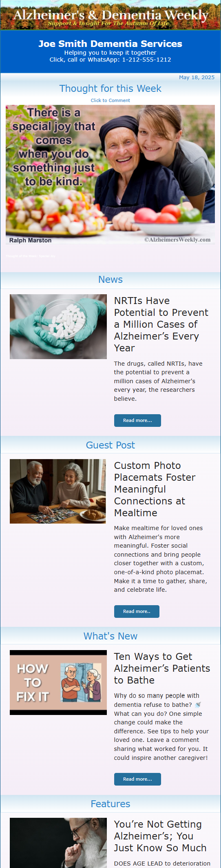Open the How To Fix It video thumbnail
This screenshot has height=868, width=221.
click(58, 682)
